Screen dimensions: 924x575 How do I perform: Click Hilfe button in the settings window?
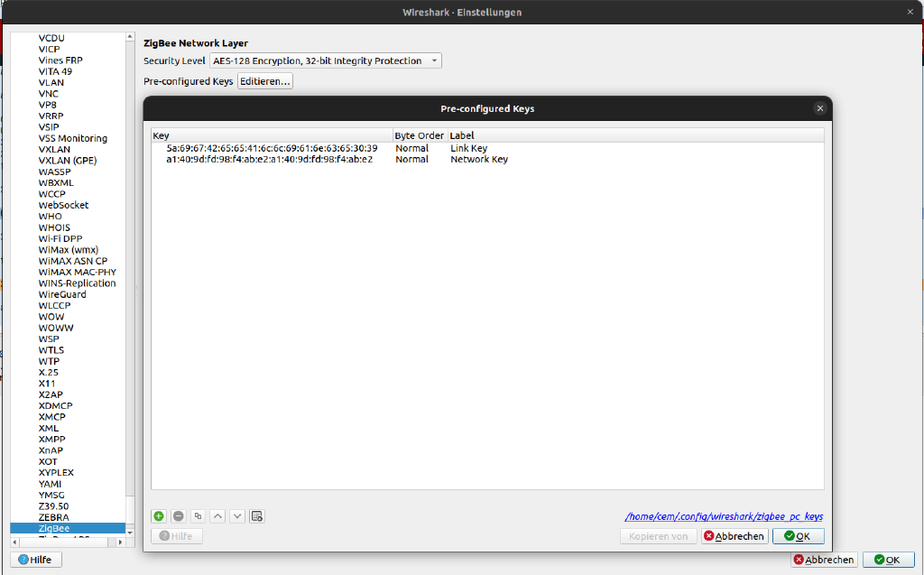(36, 560)
